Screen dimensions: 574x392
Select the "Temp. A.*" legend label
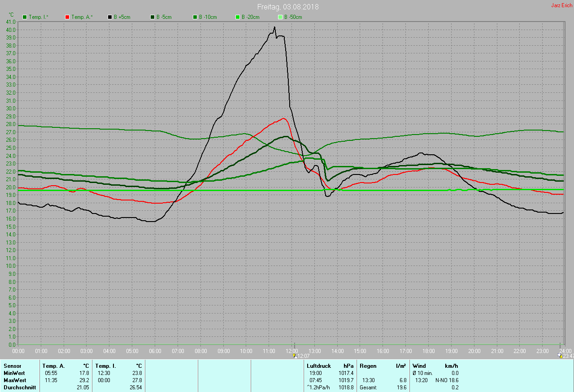point(82,17)
